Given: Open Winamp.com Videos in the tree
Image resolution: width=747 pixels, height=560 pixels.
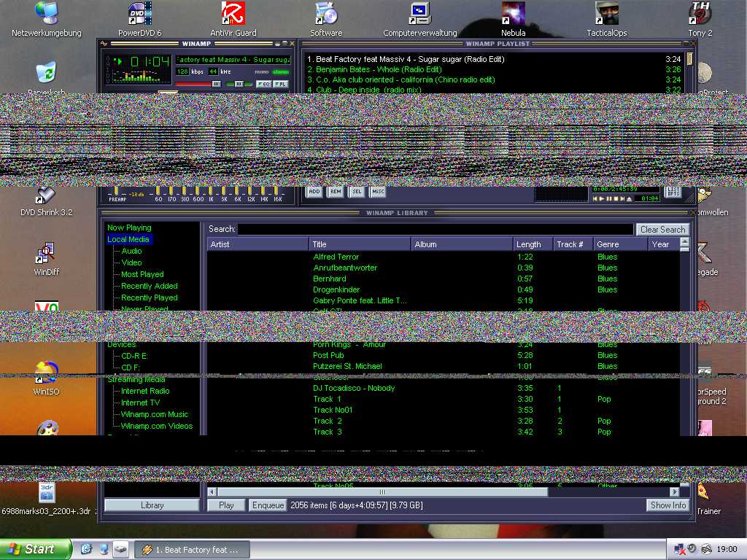Looking at the screenshot, I should point(157,426).
